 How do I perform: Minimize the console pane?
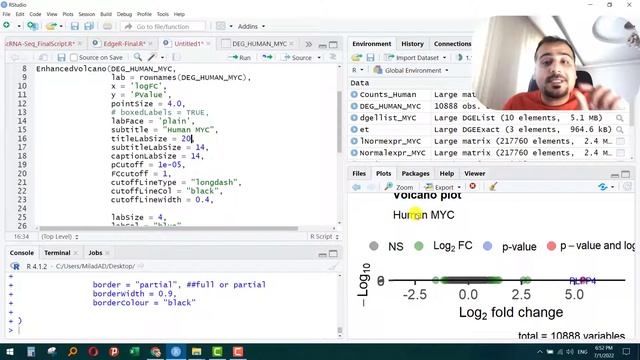click(322, 254)
